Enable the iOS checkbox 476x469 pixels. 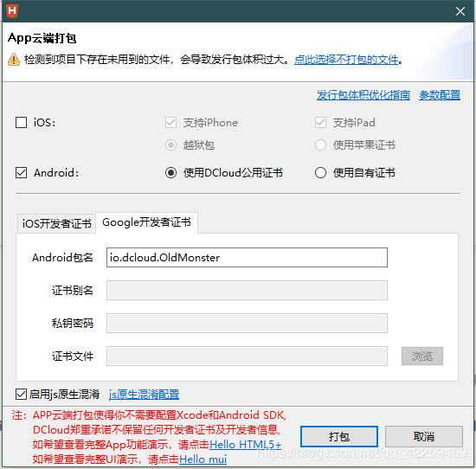click(x=22, y=123)
